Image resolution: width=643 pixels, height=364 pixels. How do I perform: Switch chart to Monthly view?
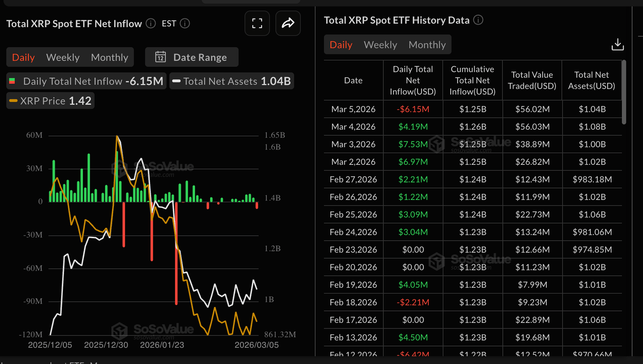point(109,57)
